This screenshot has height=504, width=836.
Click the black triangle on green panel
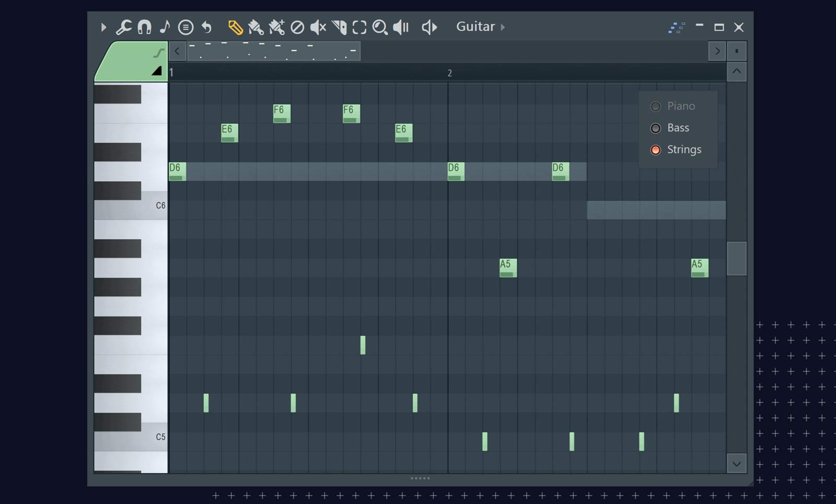coord(157,71)
